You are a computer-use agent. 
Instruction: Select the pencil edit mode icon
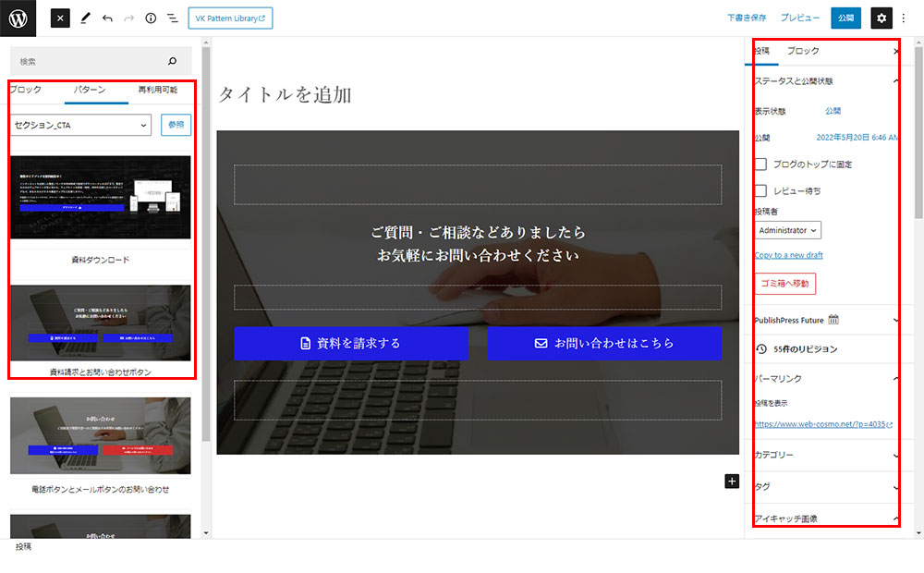[84, 18]
